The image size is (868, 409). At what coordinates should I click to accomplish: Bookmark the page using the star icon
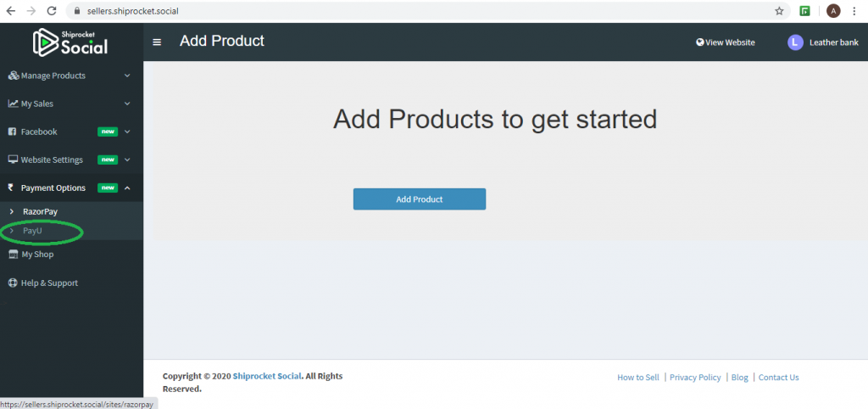pos(779,10)
